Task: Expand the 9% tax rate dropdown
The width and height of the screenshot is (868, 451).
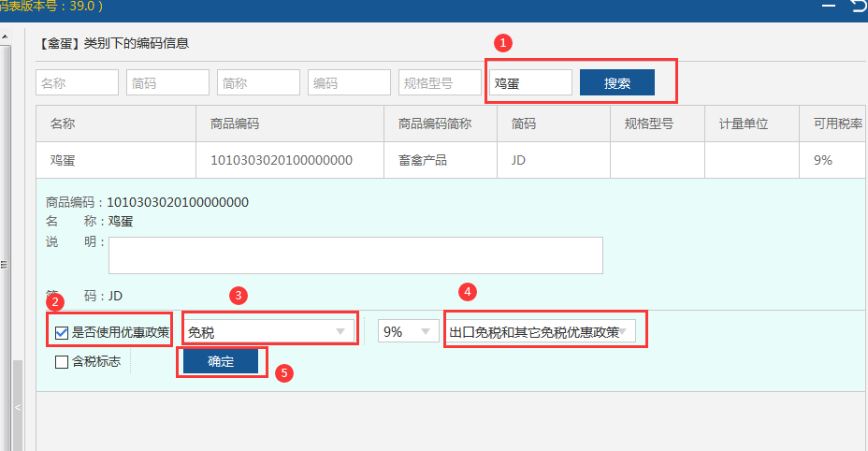Action: (x=408, y=331)
